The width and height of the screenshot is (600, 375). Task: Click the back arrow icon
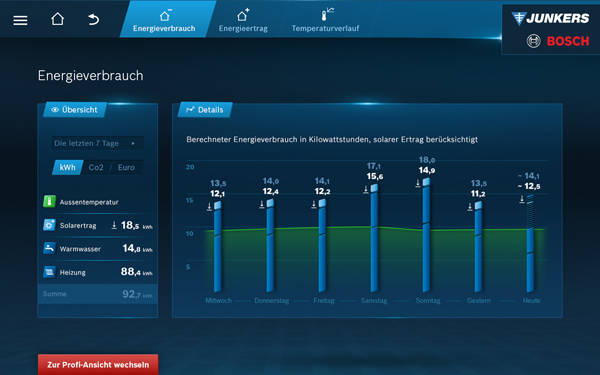[x=93, y=19]
